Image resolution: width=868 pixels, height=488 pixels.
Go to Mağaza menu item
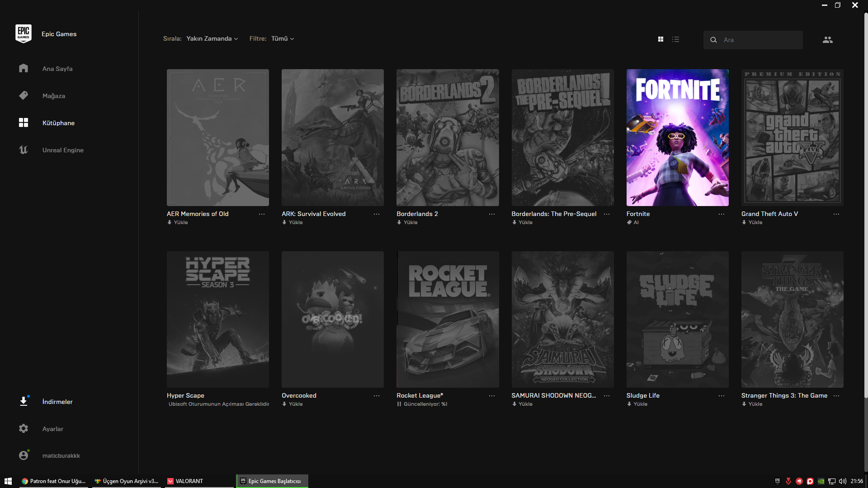coord(54,96)
